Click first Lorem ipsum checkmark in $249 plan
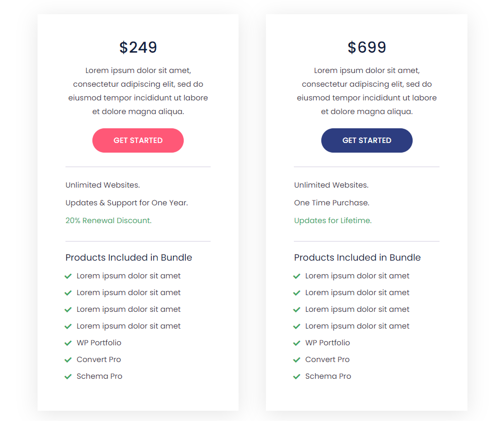Image resolution: width=504 pixels, height=430 pixels. tap(68, 276)
